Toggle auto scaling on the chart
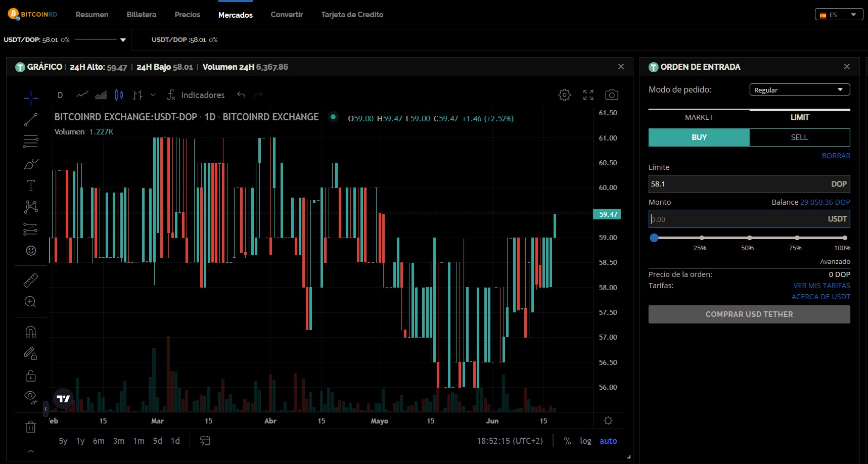This screenshot has height=464, width=868. click(x=608, y=441)
